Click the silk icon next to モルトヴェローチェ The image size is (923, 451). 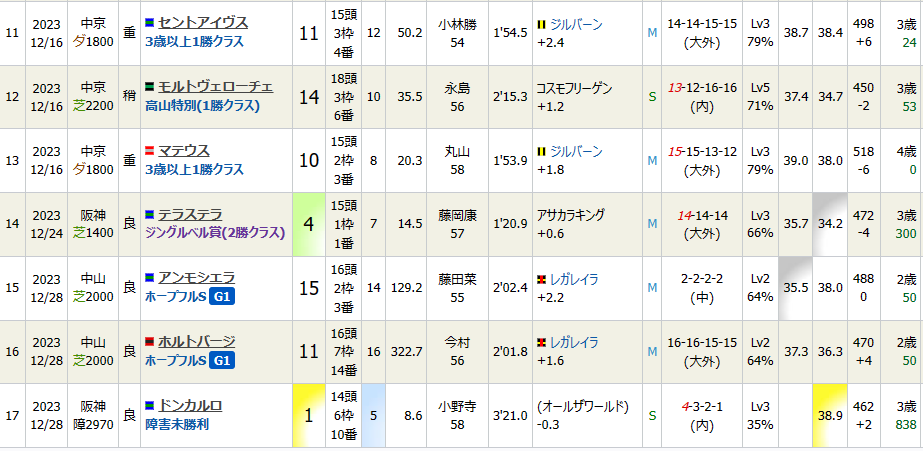(x=150, y=86)
